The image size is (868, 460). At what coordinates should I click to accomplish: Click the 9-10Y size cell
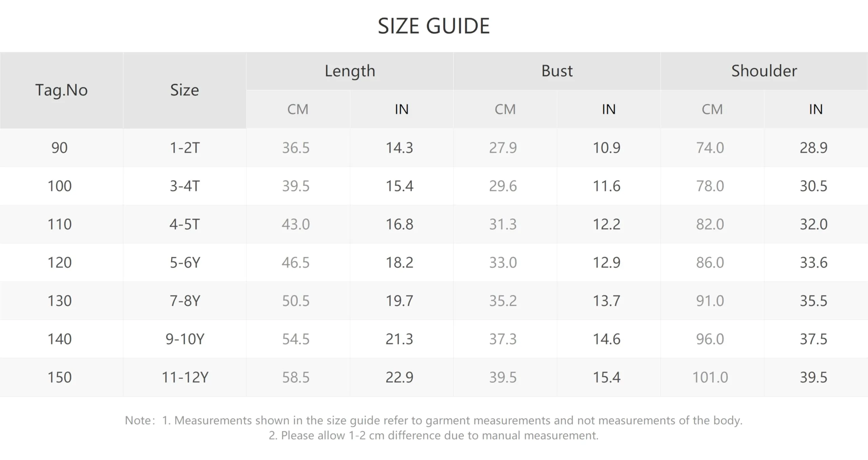click(185, 339)
